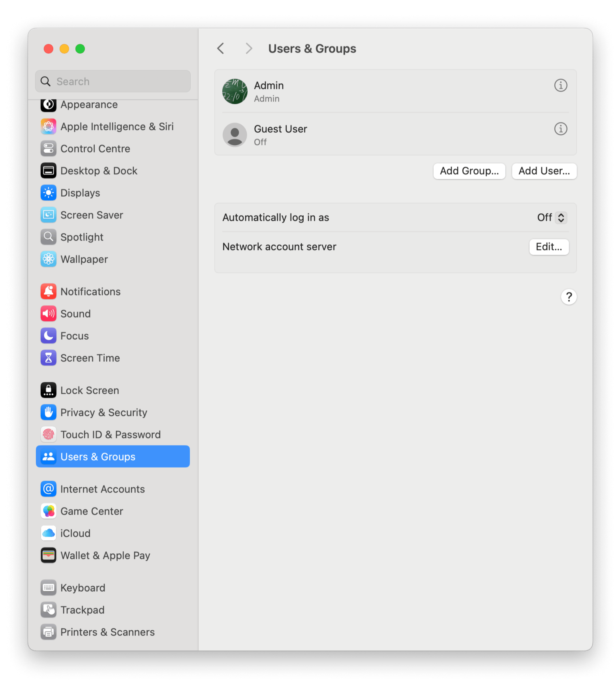This screenshot has height=688, width=616.
Task: Open Touch ID & Password fingerprint icon
Action: 49,434
